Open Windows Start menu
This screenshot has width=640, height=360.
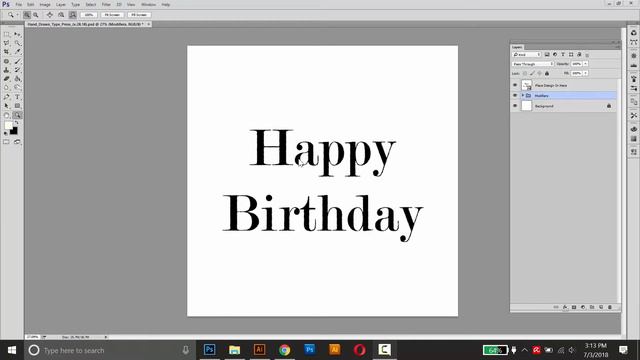point(12,350)
